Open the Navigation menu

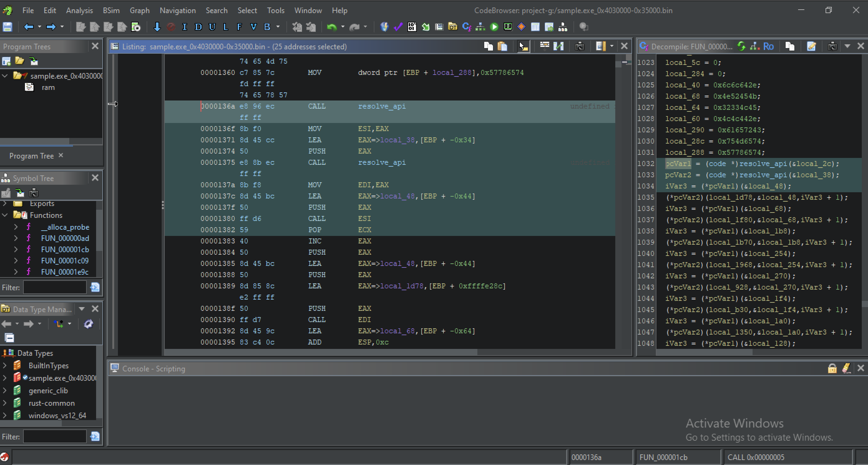coord(178,10)
